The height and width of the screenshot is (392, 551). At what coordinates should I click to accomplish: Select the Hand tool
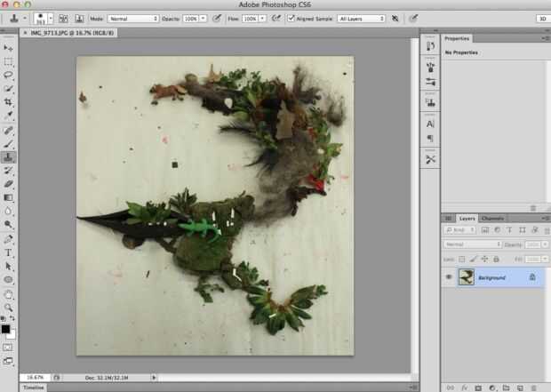(x=8, y=294)
